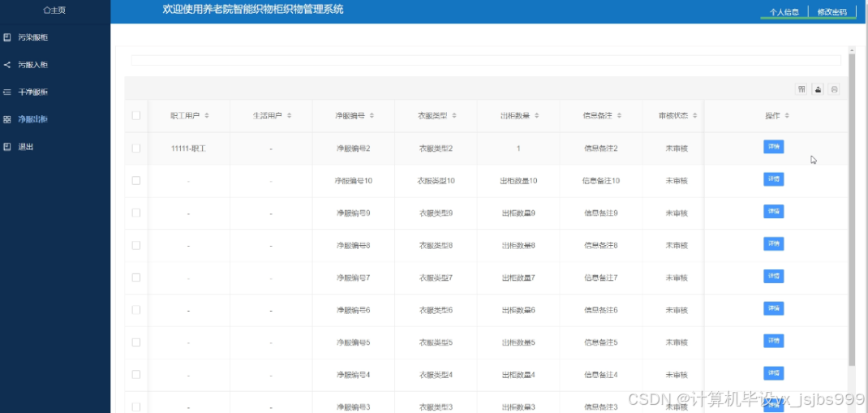The height and width of the screenshot is (413, 868).
Task: Sort table by 生活用户 column arrows
Action: pyautogui.click(x=289, y=116)
